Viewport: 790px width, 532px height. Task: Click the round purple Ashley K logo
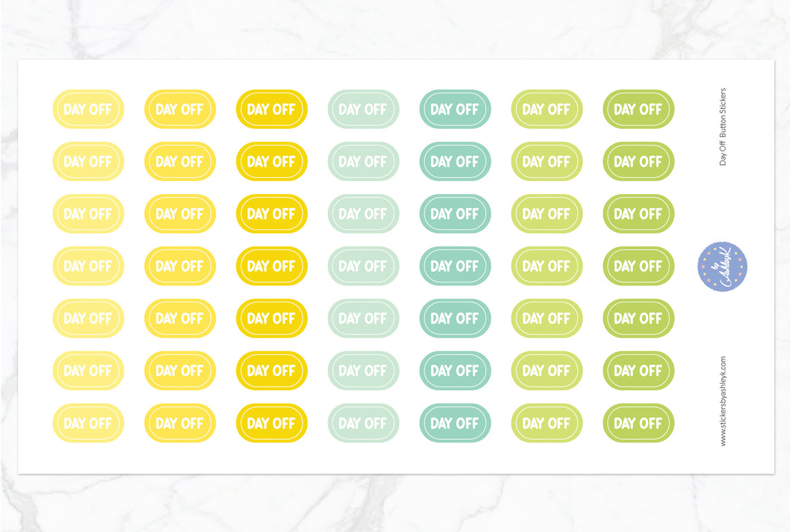coord(722,267)
